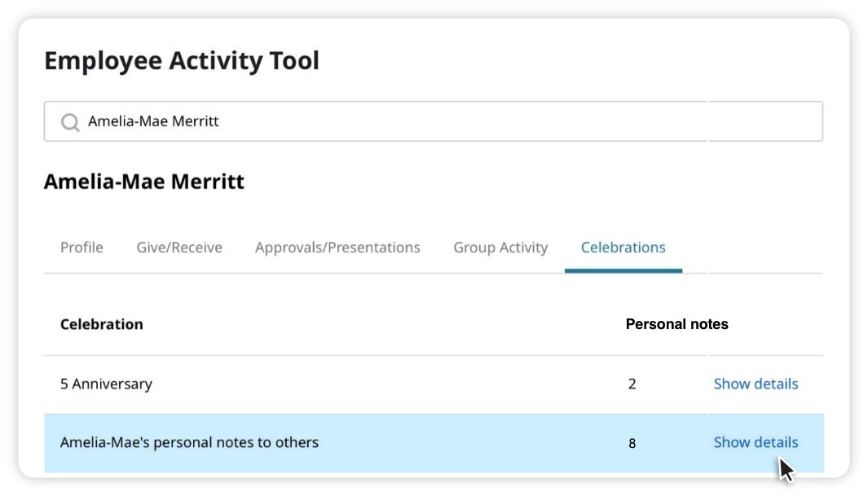
Task: Click the bold Amelia-Mae Merritt name heading
Action: (x=144, y=181)
